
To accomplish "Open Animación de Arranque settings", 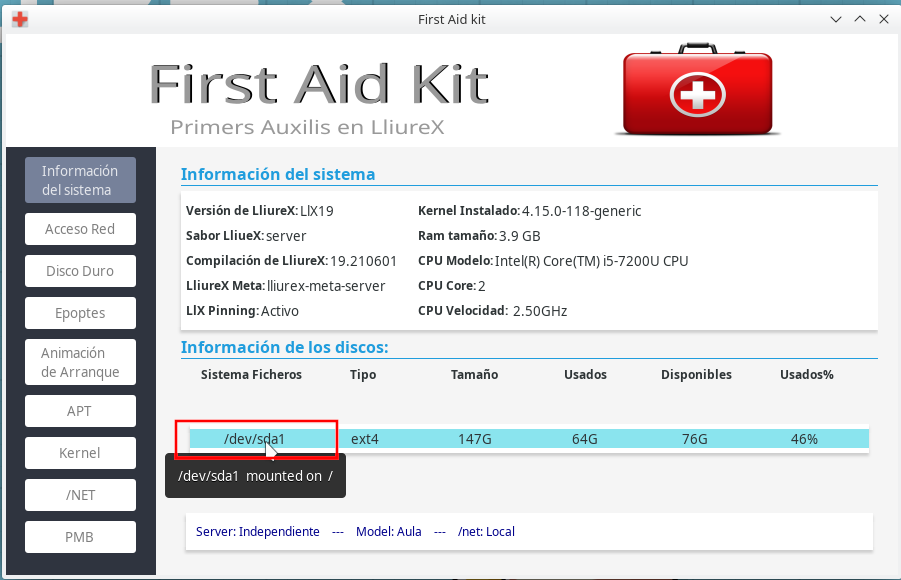I will click(x=80, y=363).
